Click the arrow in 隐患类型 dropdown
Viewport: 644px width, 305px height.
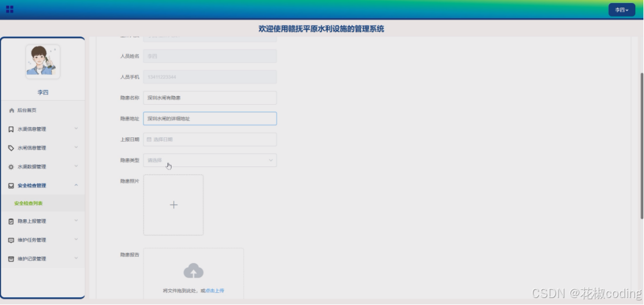coord(271,160)
